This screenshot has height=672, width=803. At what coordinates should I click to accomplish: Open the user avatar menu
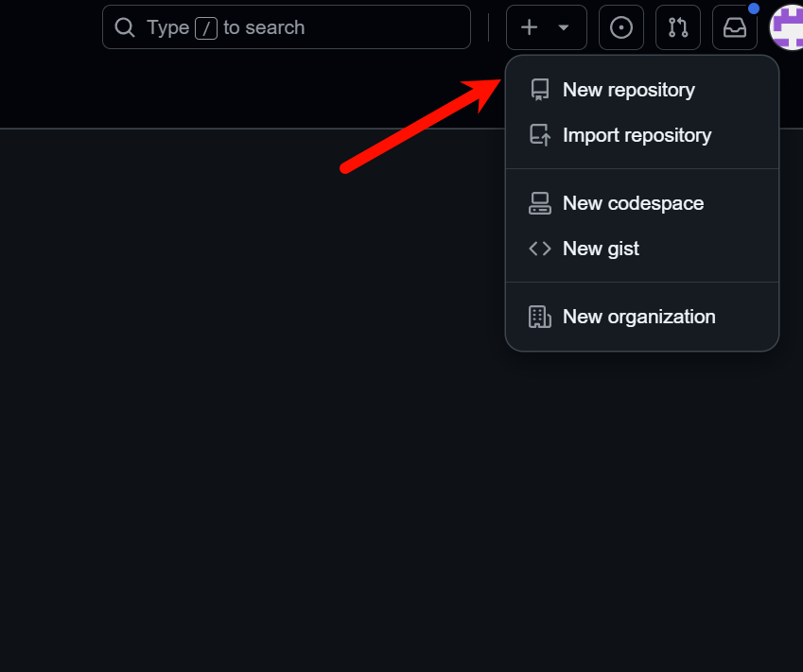click(x=788, y=27)
